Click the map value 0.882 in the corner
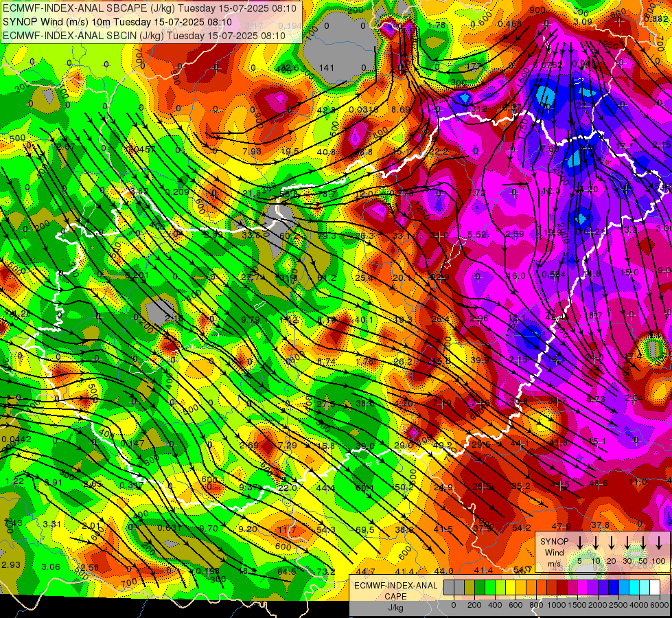 pos(656,19)
